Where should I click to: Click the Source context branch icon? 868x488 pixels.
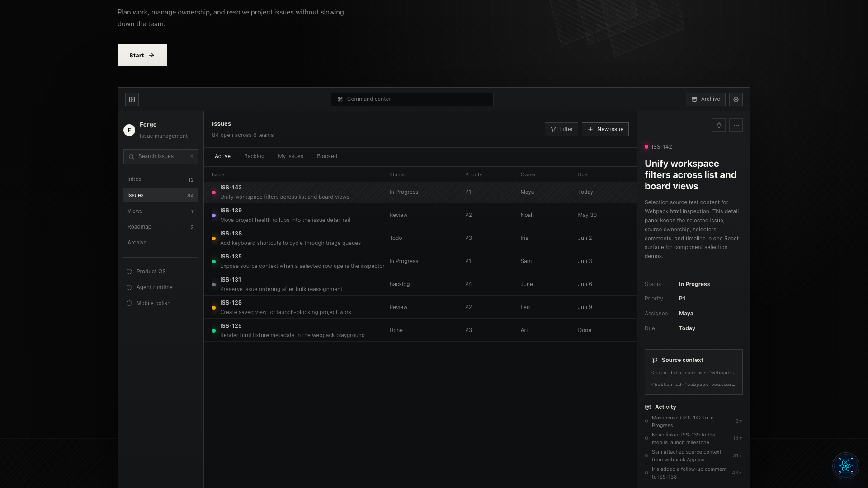[x=655, y=360]
